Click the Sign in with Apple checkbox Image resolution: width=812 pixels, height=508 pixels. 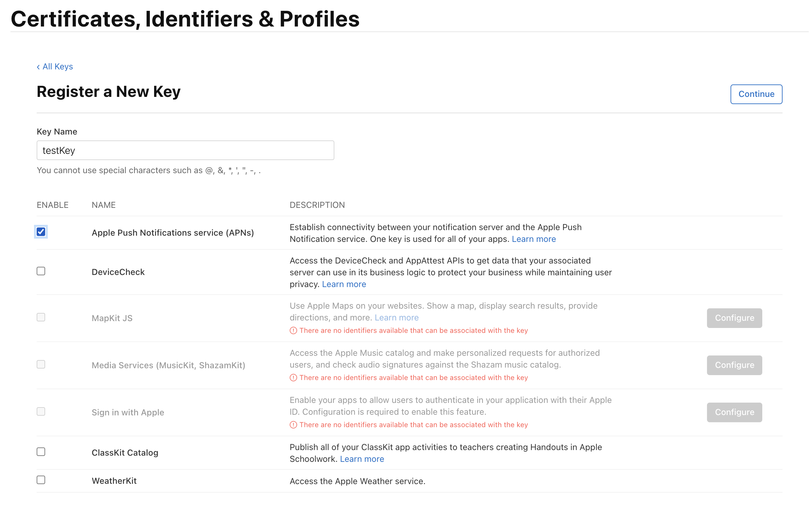(41, 411)
